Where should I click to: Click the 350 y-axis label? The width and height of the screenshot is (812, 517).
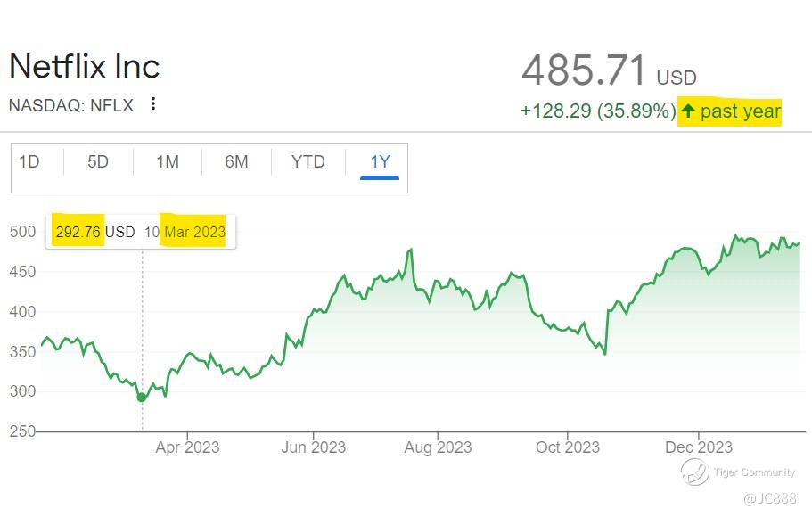23,351
